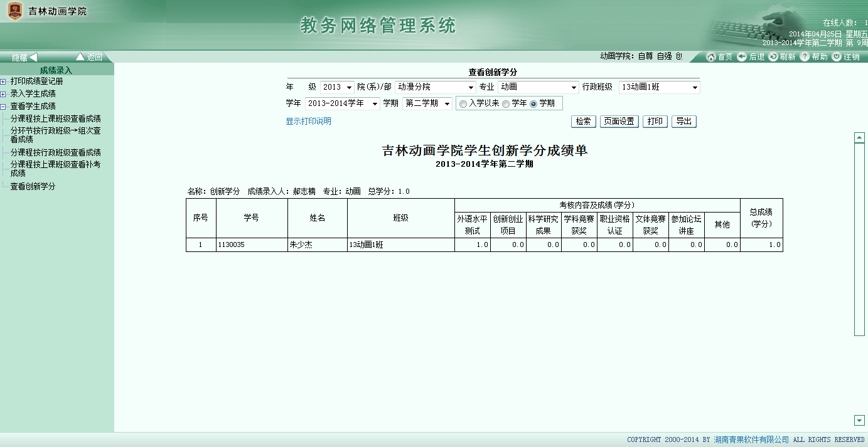Click the 返回 return arrow icon

80,57
